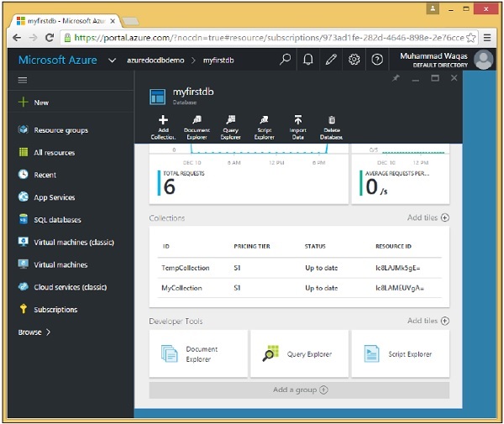Open Script Explorer from blade toolbar
The height and width of the screenshot is (424, 504).
[x=265, y=128]
